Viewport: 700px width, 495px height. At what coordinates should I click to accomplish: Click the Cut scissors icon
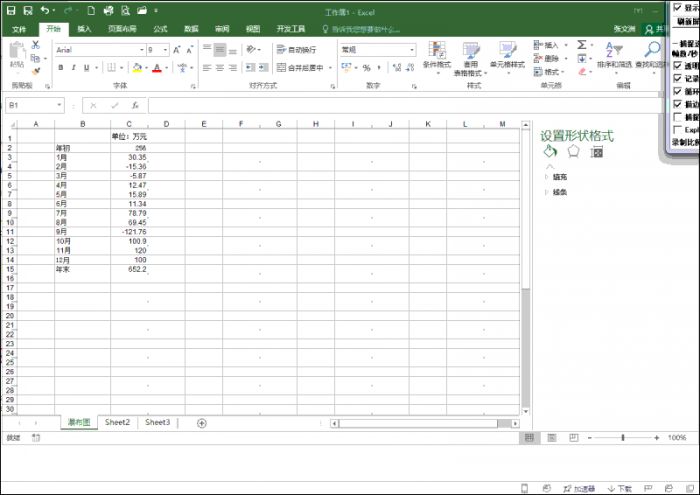tap(35, 45)
